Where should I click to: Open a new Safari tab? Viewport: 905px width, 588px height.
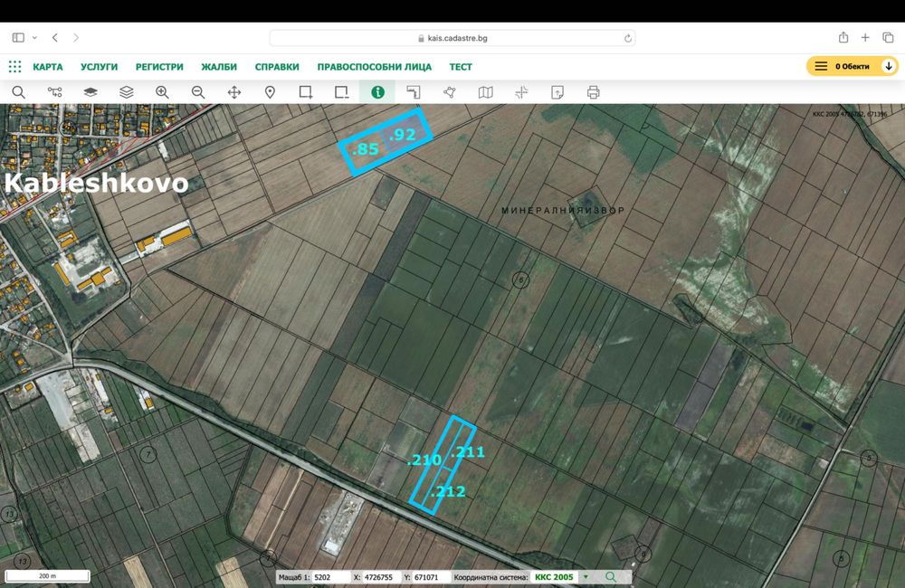click(x=865, y=37)
